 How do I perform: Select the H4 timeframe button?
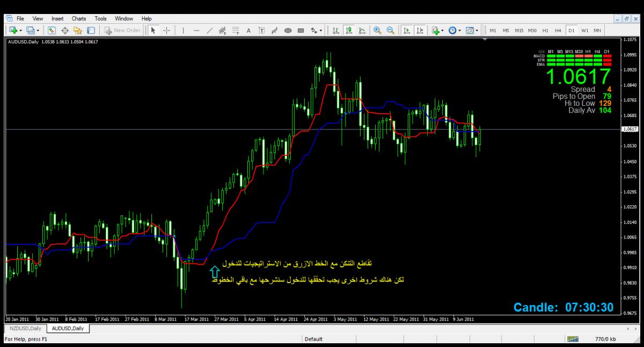click(558, 31)
